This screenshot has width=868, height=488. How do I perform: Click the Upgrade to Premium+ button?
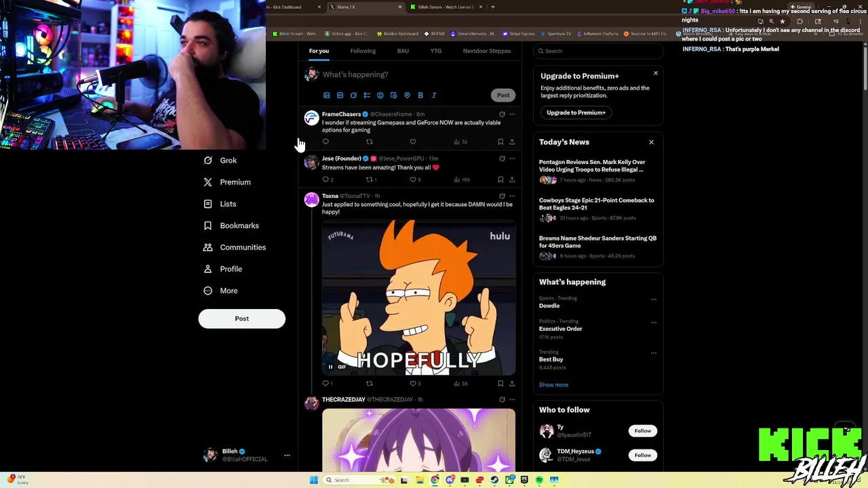576,113
